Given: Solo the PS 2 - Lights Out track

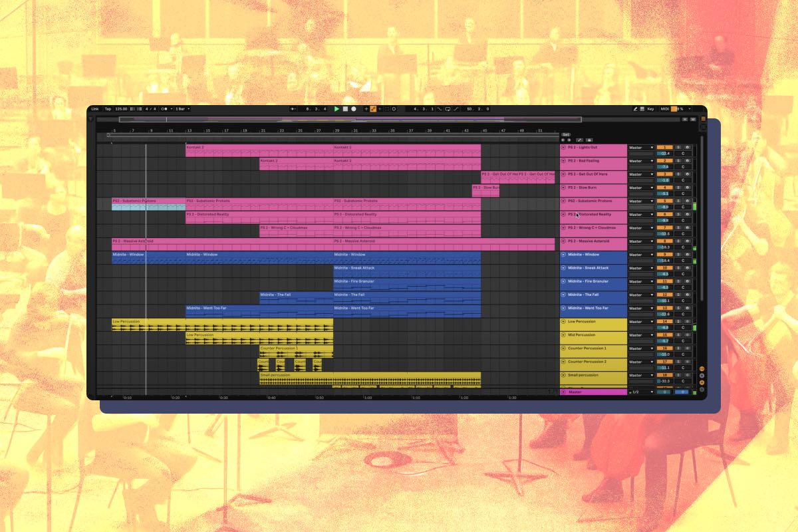Looking at the screenshot, I should 678,148.
